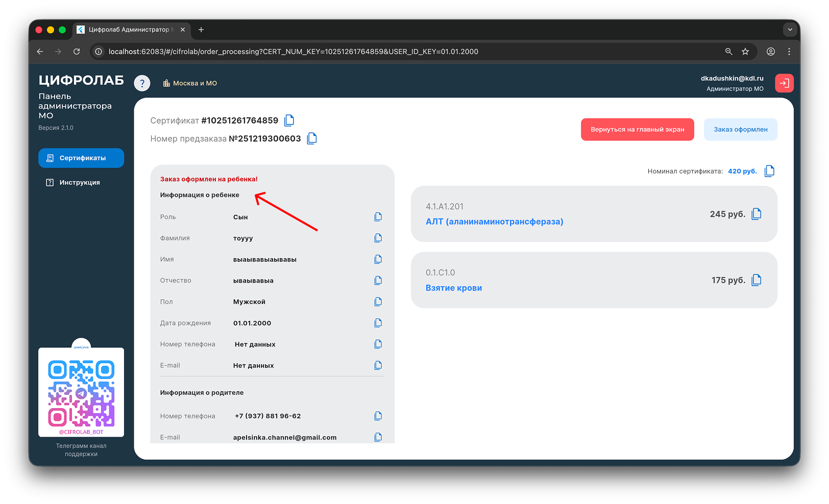Open АЛТ (аланинаминотрансфераза) service link
The width and height of the screenshot is (829, 504).
pyautogui.click(x=494, y=222)
